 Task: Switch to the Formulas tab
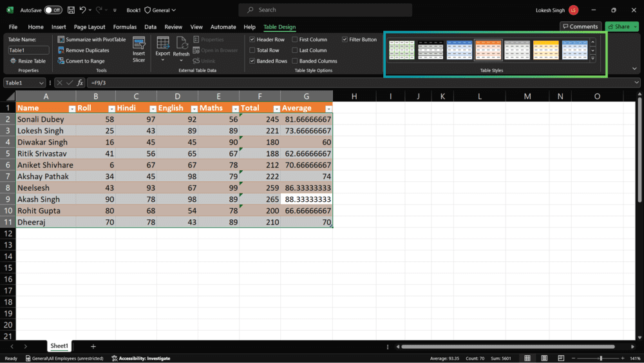(125, 26)
